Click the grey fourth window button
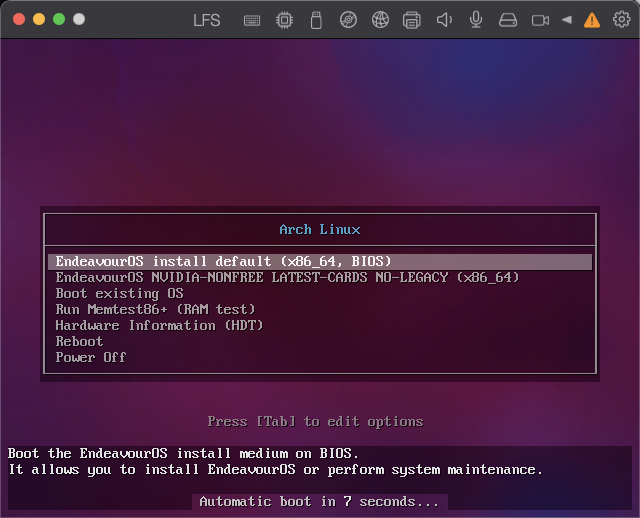 [x=79, y=19]
